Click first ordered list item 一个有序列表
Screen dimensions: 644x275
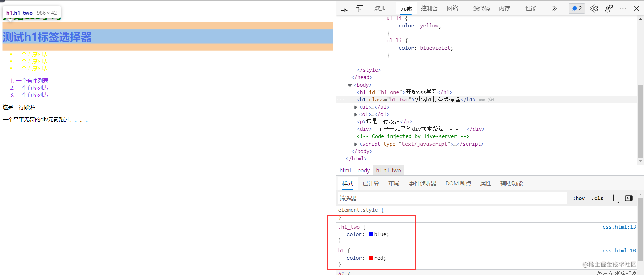(32, 81)
